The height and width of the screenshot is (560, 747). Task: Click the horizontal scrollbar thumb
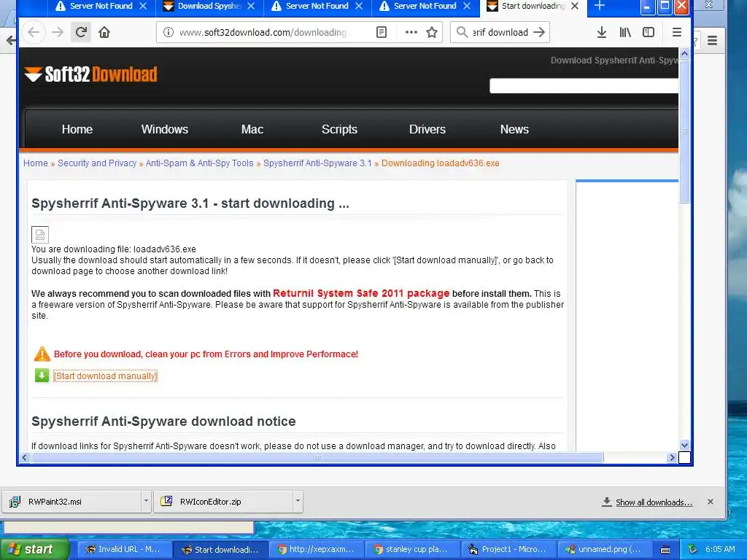317,458
